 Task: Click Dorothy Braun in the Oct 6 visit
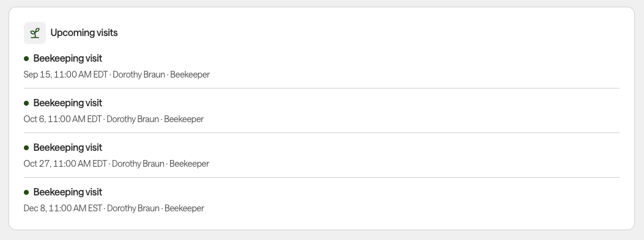(133, 119)
